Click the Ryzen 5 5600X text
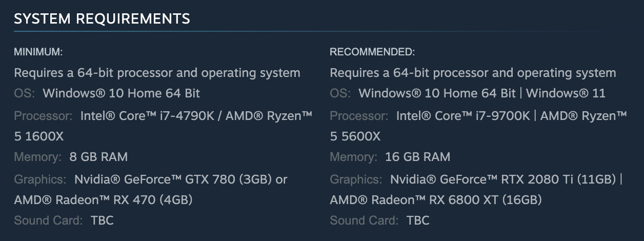Viewport: 644px width, 241px height. (x=355, y=136)
